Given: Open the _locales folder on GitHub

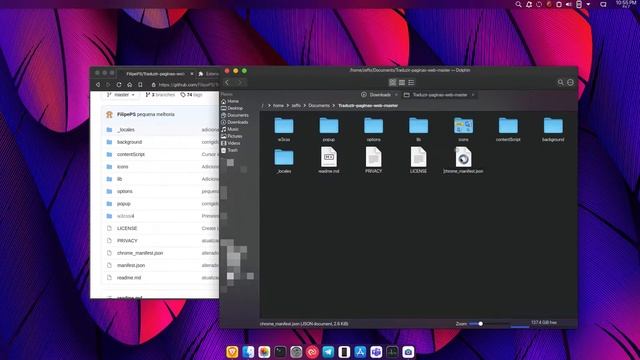Looking at the screenshot, I should [126, 130].
